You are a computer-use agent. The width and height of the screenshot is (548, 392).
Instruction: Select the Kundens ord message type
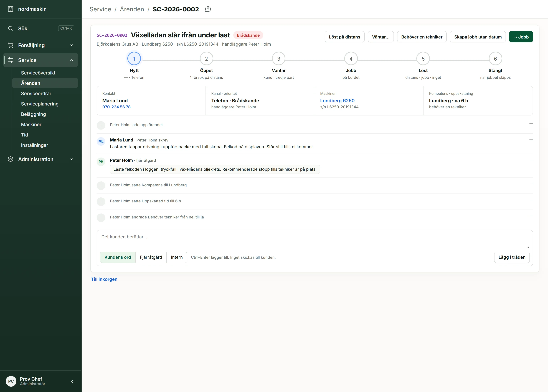click(118, 257)
